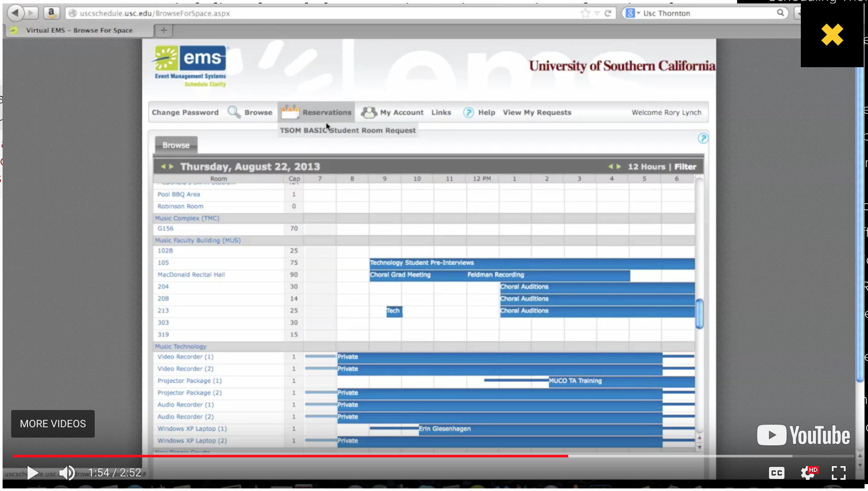868x491 pixels.
Task: Open the Feldman Recording booking
Action: (549, 275)
